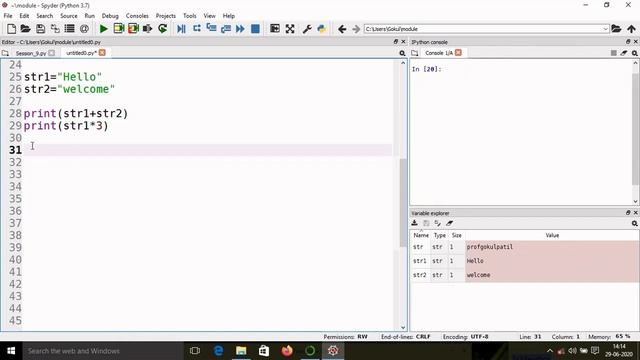Re-run the last script
The width and height of the screenshot is (640, 360).
point(162,29)
